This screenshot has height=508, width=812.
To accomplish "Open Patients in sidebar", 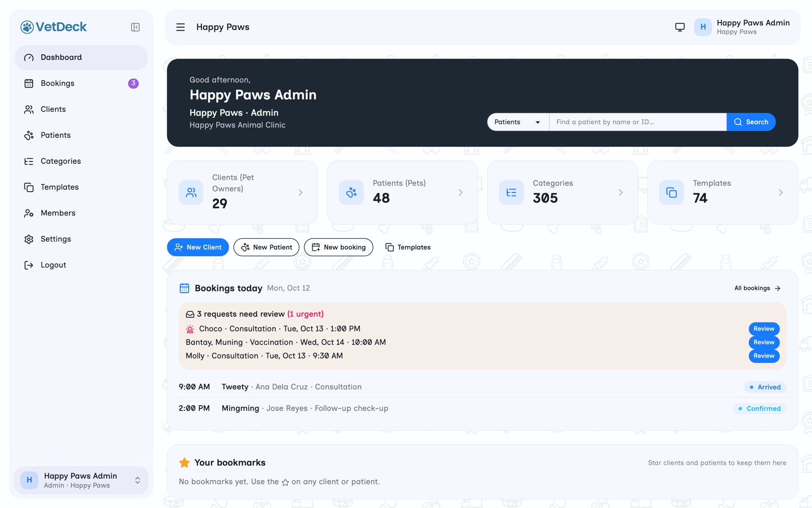I will (x=81, y=135).
